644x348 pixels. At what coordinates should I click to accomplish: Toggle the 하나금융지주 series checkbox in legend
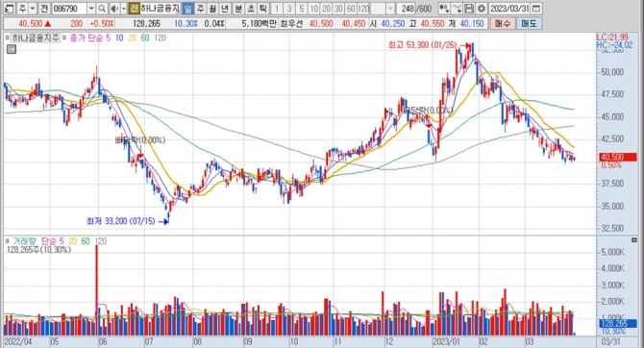[8, 37]
